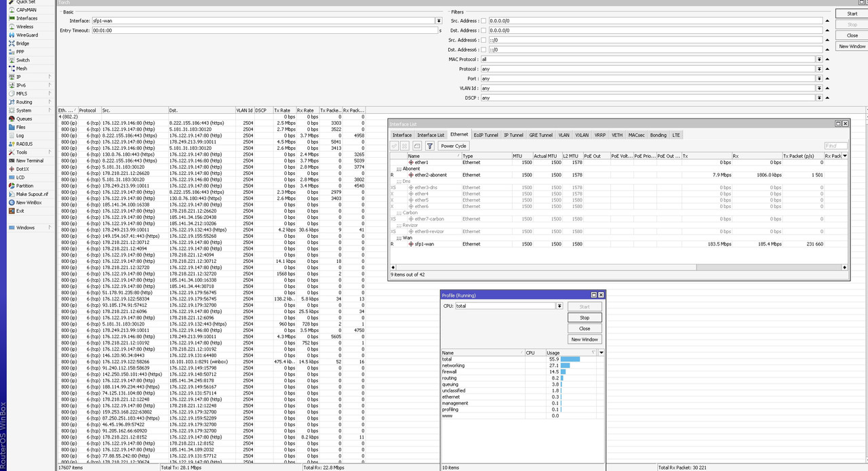Screen dimensions: 868x471
Task: Open the Log sidebar entry
Action: click(x=20, y=136)
